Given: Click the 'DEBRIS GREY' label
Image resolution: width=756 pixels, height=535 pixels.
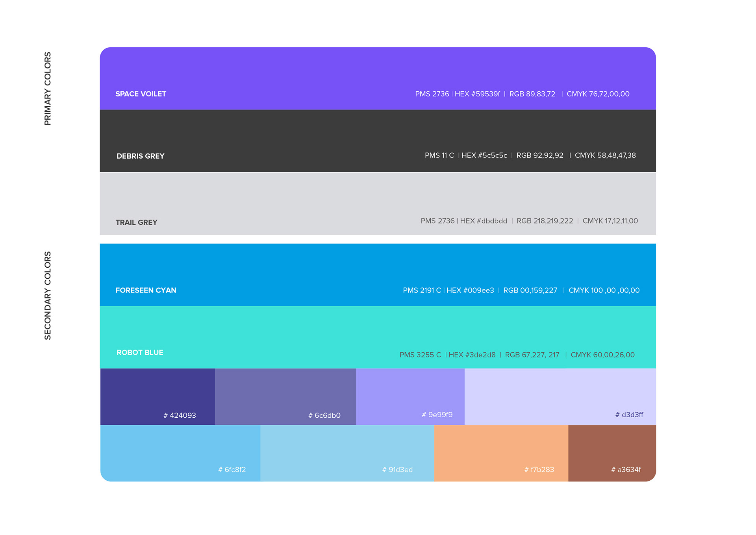Looking at the screenshot, I should pyautogui.click(x=140, y=156).
